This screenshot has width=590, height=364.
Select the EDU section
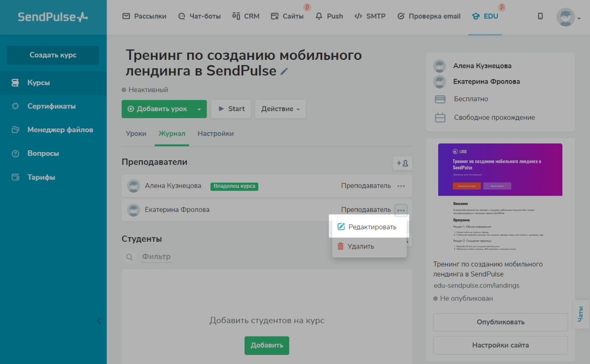(485, 16)
